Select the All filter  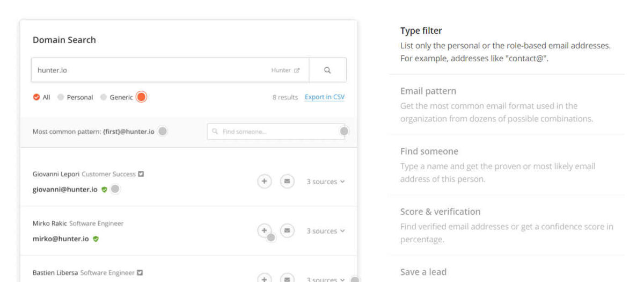point(41,97)
